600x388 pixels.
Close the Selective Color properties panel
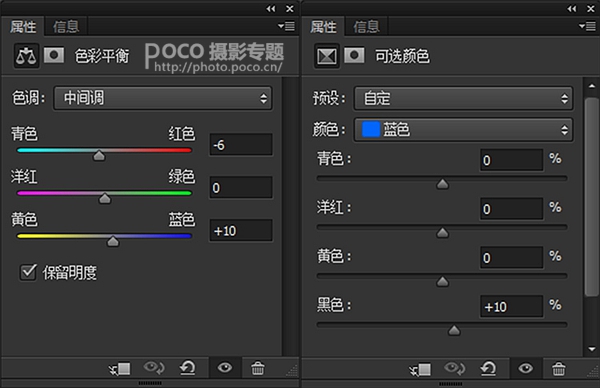pyautogui.click(x=591, y=8)
